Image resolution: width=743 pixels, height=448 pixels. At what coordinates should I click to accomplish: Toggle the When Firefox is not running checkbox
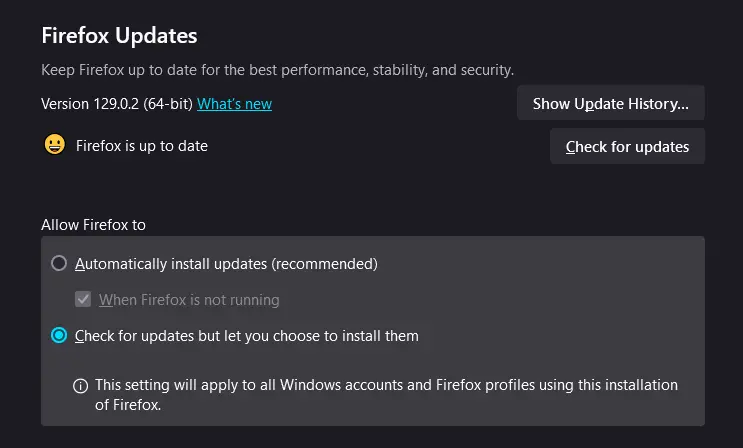pos(83,299)
